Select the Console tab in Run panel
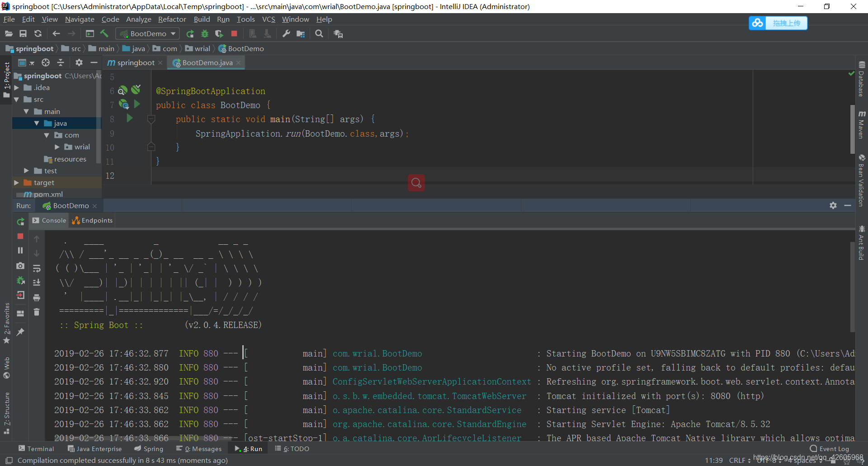Viewport: 868px width, 466px height. tap(49, 220)
